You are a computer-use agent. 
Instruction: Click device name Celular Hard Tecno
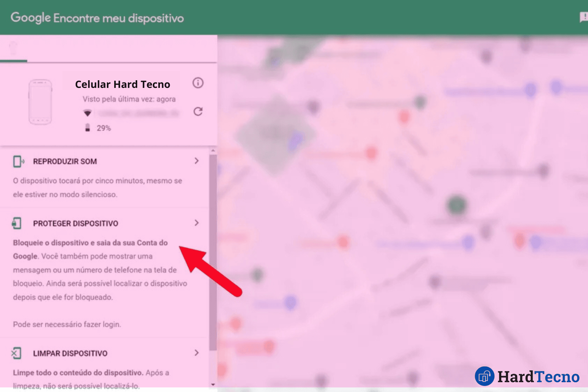pyautogui.click(x=123, y=84)
